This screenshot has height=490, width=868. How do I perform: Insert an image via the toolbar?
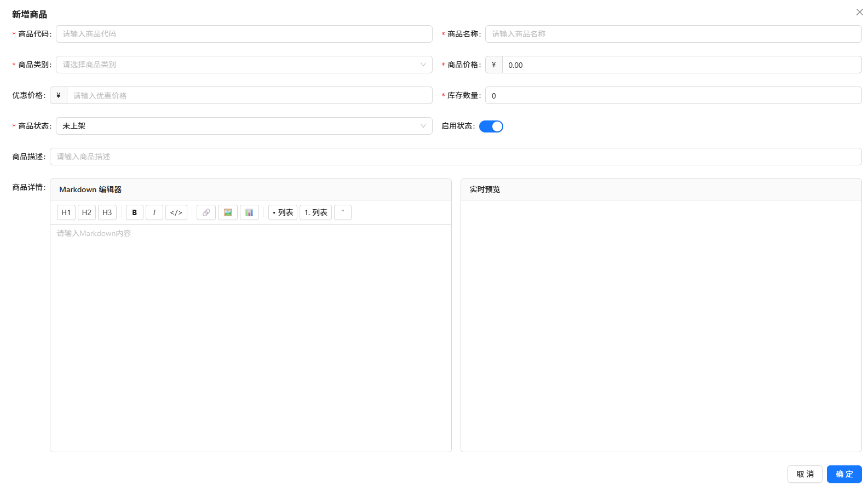[228, 212]
